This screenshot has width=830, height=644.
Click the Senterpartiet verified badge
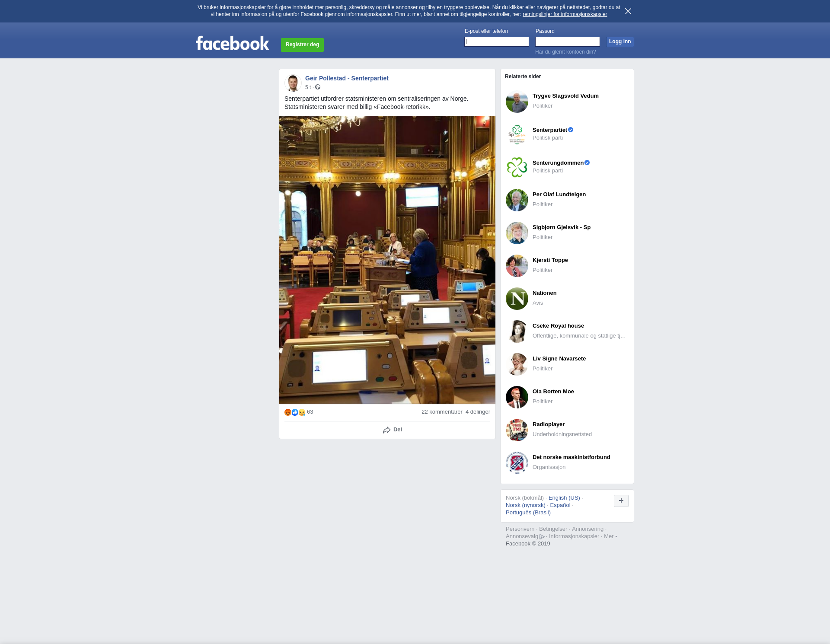point(571,130)
